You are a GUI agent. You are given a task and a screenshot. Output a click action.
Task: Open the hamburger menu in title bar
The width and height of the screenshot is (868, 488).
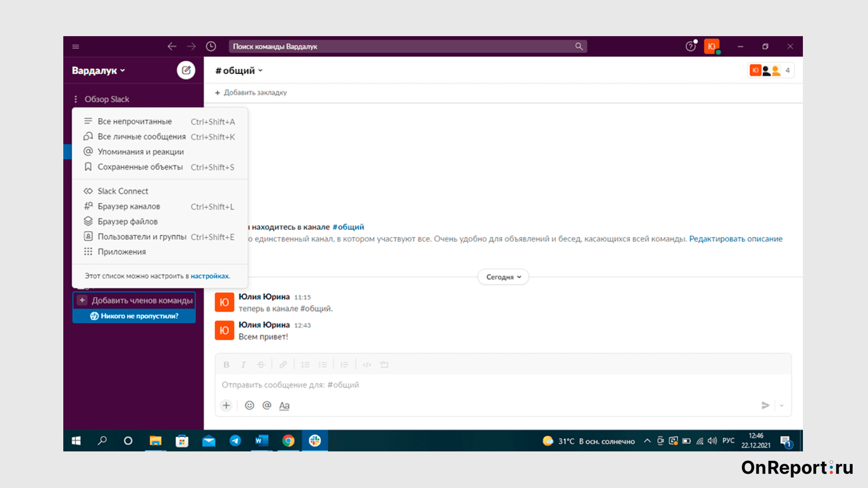[75, 47]
